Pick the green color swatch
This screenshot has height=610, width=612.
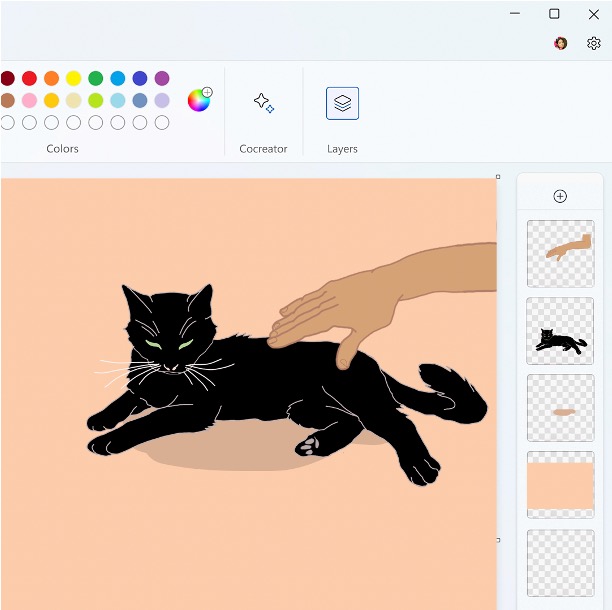tap(96, 78)
